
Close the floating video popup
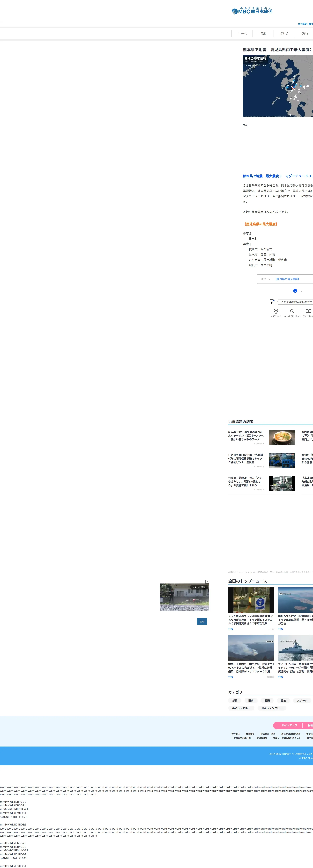(x=207, y=581)
